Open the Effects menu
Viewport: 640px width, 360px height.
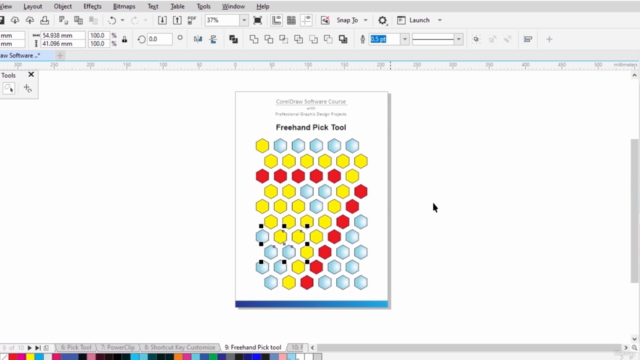[92, 7]
